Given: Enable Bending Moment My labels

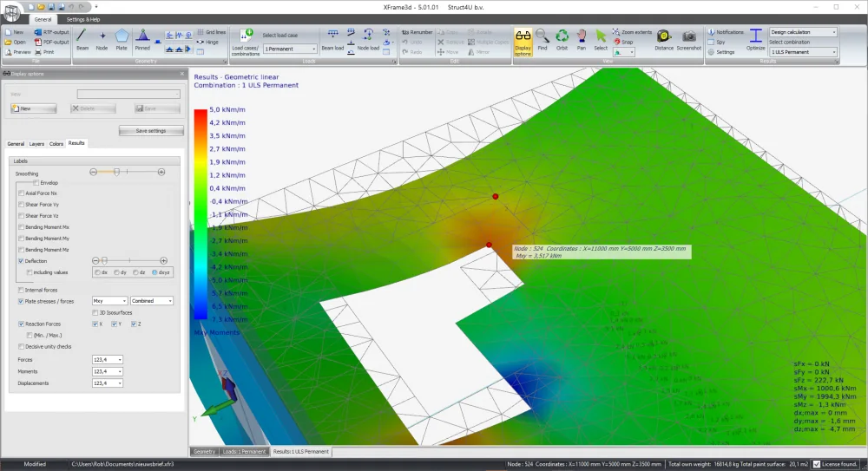Looking at the screenshot, I should 21,239.
